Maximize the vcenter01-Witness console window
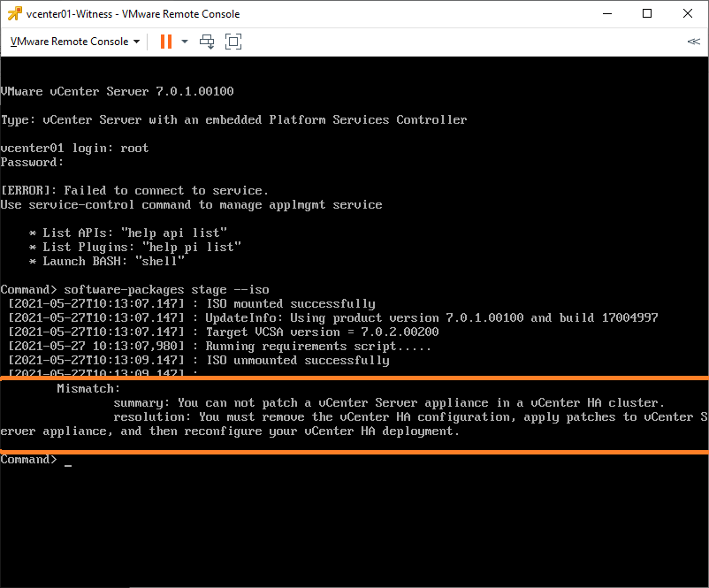Screen dimensions: 709x588 click(x=647, y=13)
